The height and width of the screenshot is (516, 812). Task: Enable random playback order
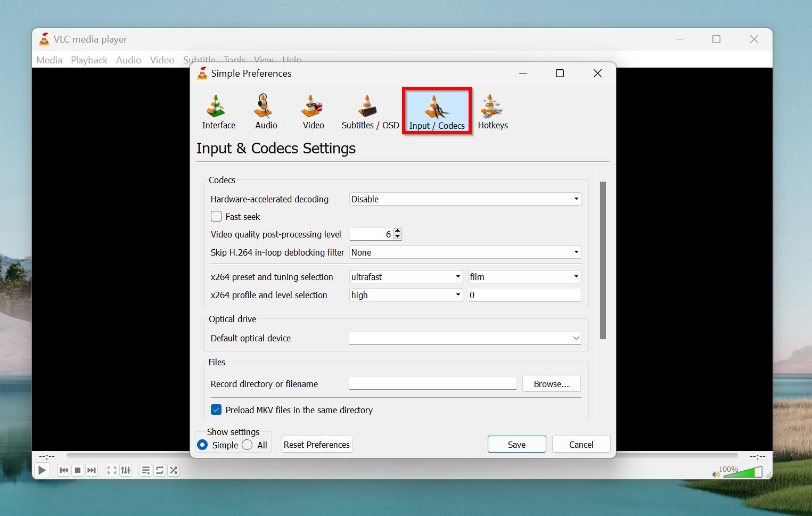(174, 470)
